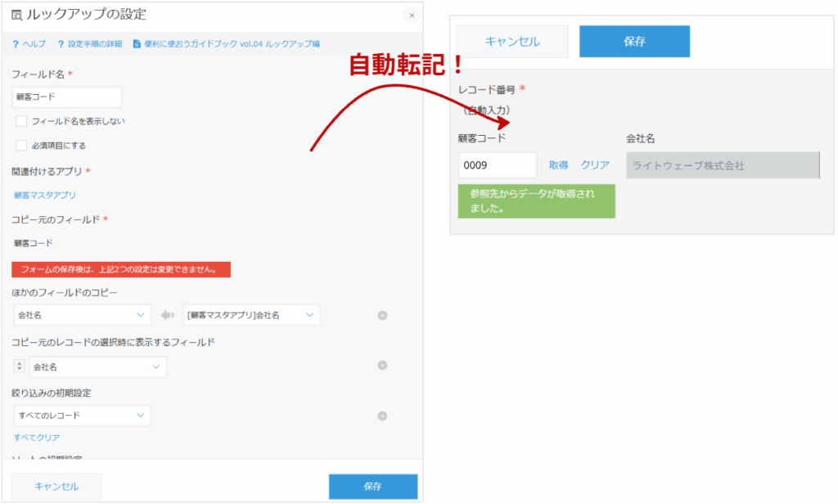Toggle 必須項目にする checkbox
Image resolution: width=838 pixels, height=504 pixels.
21,146
